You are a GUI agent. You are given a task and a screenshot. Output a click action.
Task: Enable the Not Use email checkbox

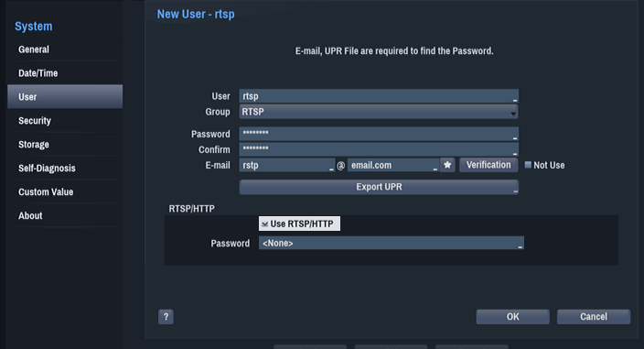pos(528,165)
